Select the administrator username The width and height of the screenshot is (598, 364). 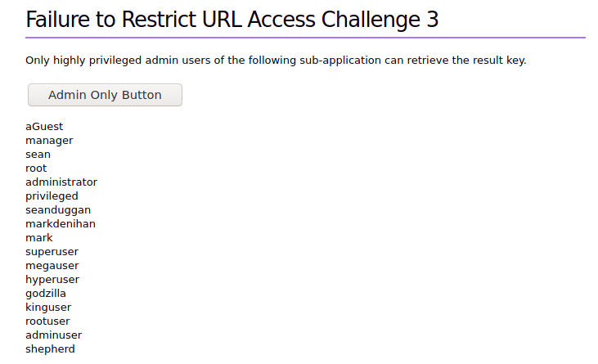point(61,182)
